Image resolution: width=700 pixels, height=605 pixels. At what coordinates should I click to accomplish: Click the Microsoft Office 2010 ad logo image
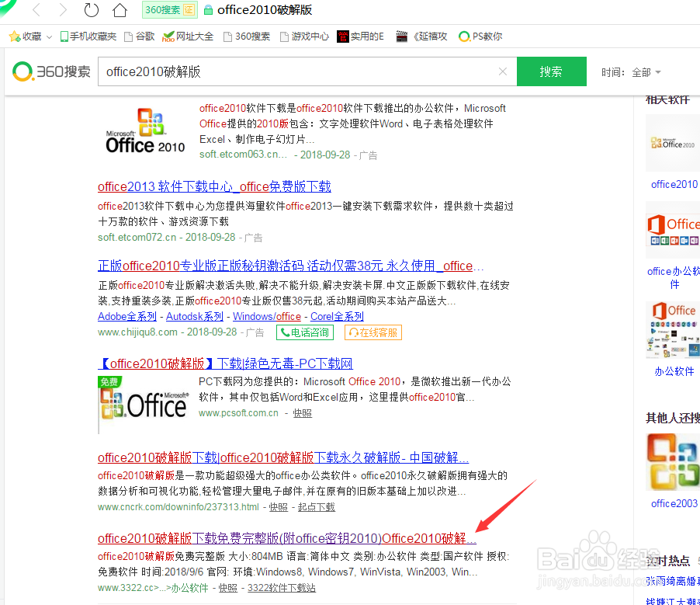pos(145,130)
